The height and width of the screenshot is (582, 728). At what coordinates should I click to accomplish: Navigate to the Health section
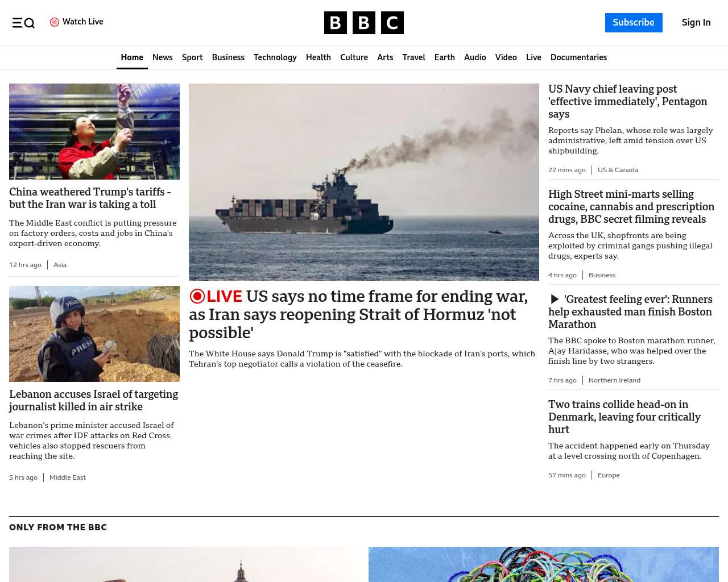[318, 57]
